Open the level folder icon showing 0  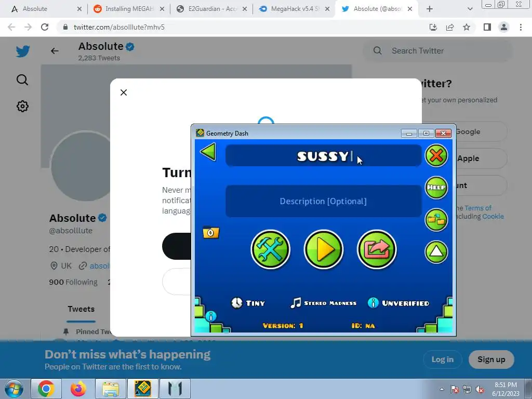[x=211, y=232]
